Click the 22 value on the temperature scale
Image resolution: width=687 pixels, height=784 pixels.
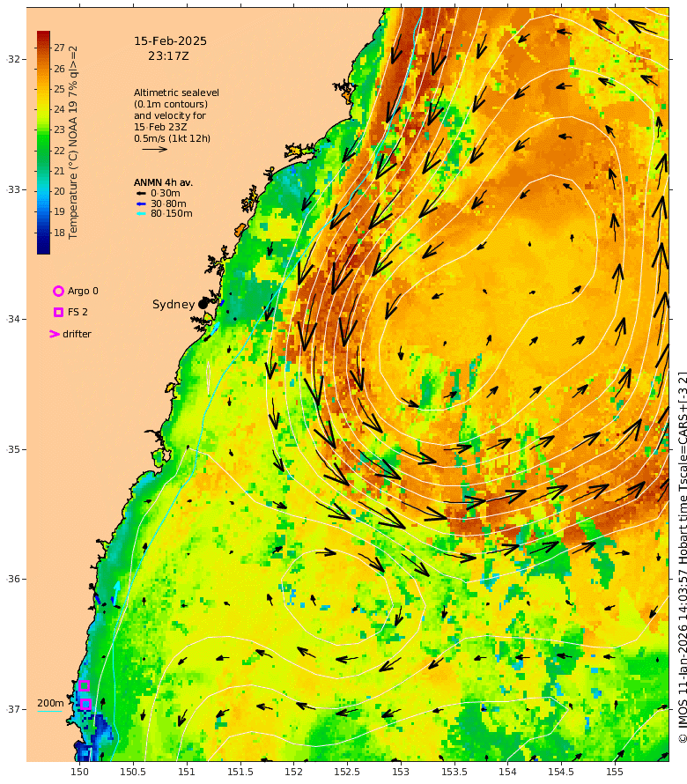point(60,151)
